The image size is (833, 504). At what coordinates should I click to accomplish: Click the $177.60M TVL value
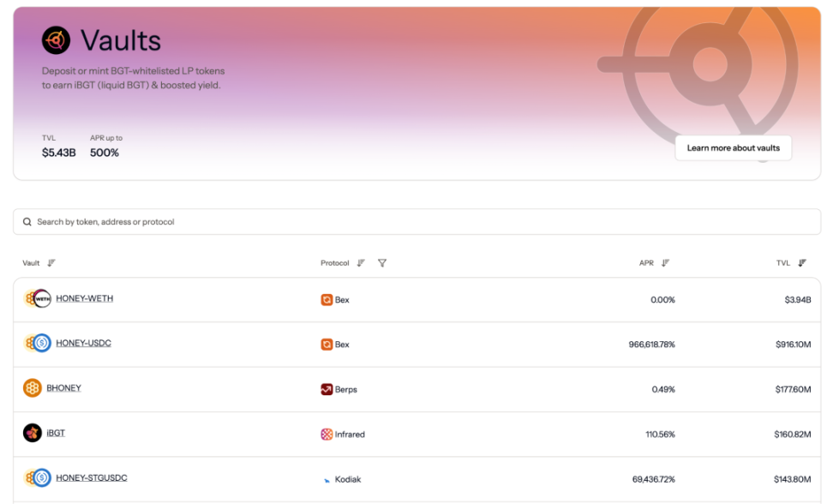pyautogui.click(x=794, y=390)
